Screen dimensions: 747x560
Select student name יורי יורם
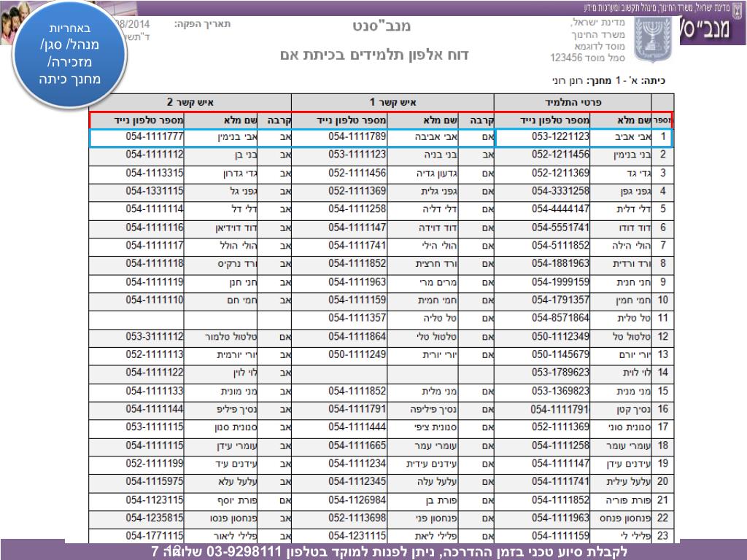click(635, 355)
